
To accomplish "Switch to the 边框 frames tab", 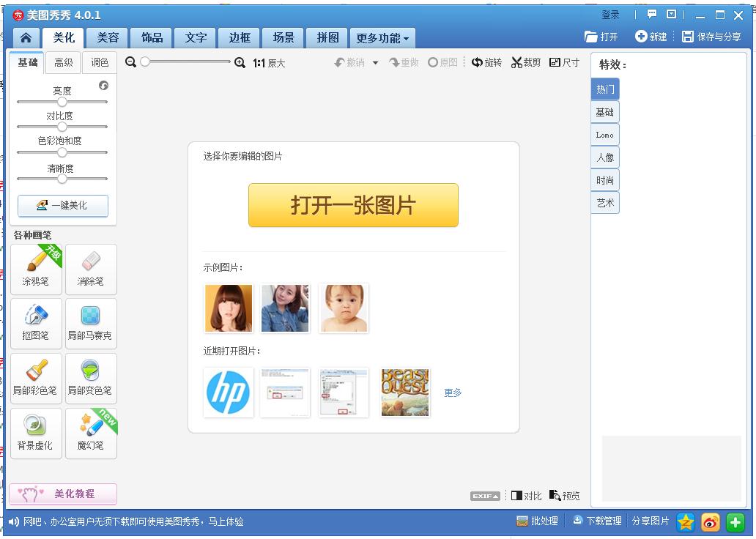I will coord(240,37).
